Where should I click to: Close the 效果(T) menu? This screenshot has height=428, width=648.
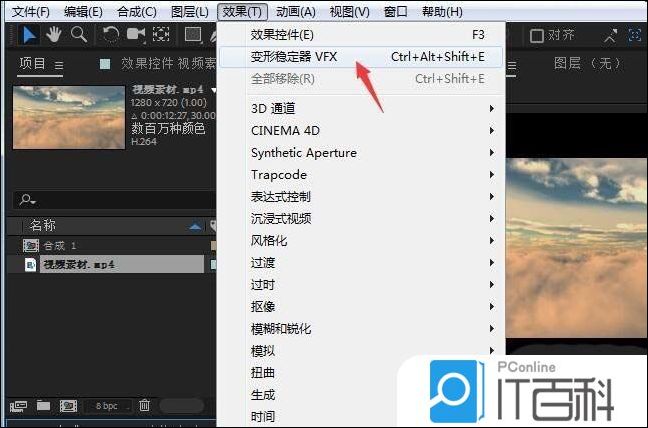pos(243,12)
